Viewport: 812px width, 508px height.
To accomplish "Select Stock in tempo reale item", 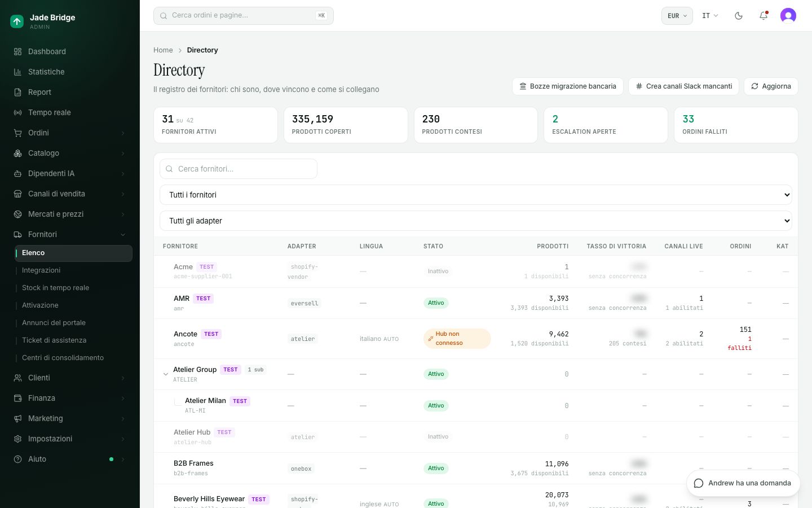I will click(74, 288).
